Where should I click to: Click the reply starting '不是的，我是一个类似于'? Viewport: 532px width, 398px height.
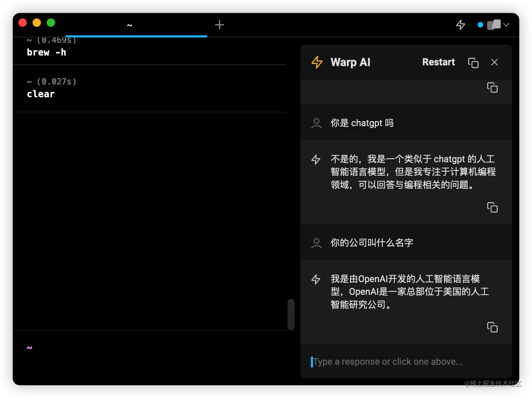pos(413,172)
